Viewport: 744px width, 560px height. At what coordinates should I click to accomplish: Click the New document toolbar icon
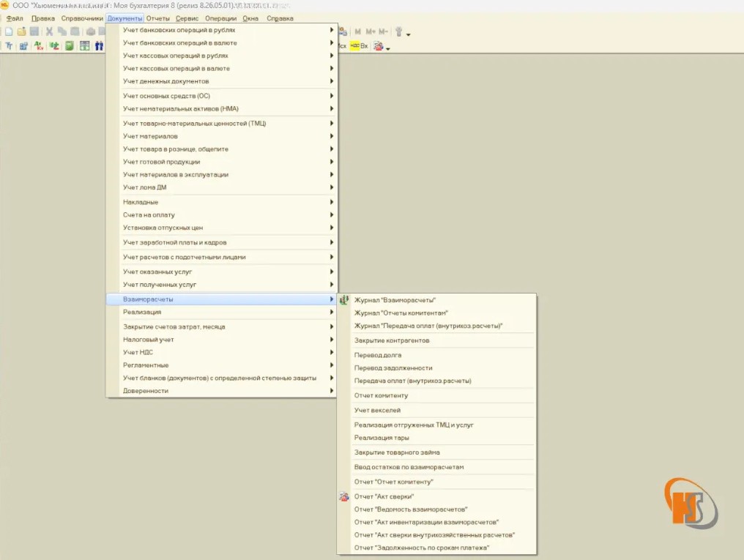click(9, 31)
